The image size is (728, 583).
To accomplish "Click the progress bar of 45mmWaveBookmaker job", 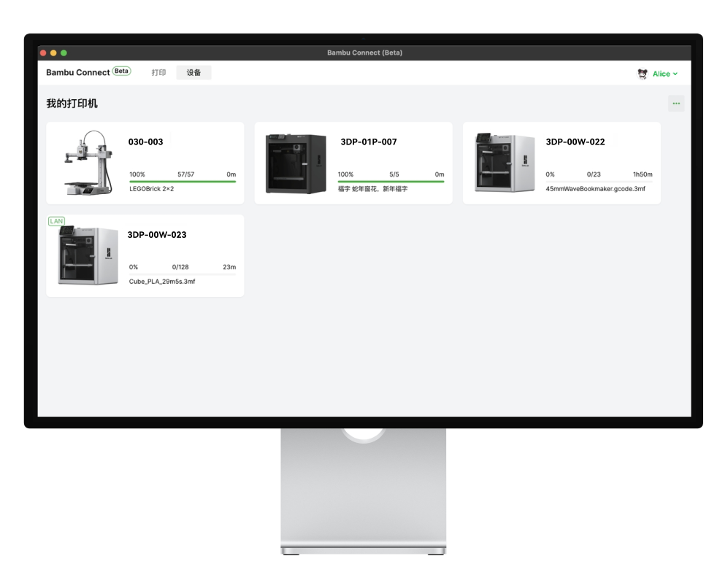I will click(599, 182).
